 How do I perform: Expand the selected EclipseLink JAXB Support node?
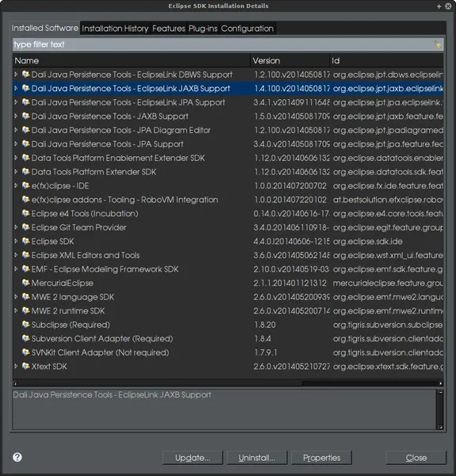[16, 88]
